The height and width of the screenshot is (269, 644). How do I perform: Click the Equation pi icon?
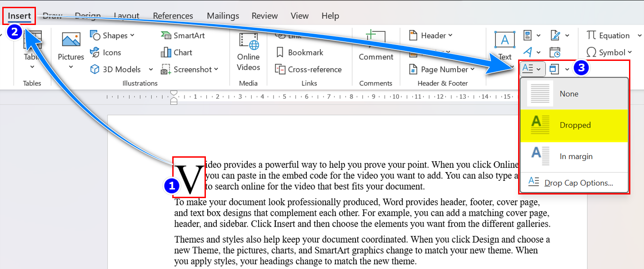coord(591,35)
